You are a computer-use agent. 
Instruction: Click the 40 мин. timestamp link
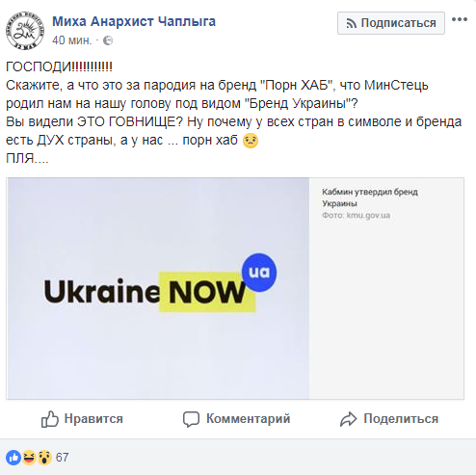(72, 40)
